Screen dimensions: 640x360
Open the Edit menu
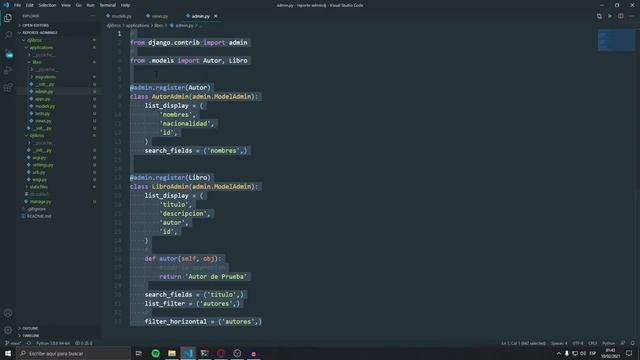click(x=30, y=5)
